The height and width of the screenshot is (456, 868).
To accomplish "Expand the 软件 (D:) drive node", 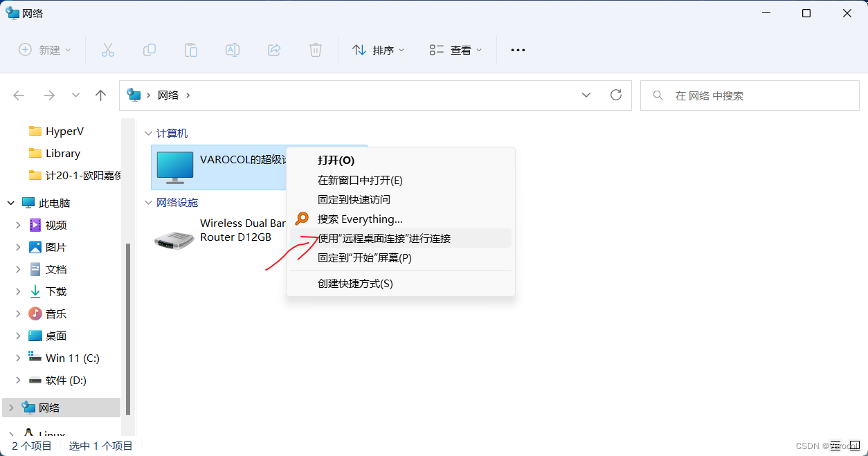I will pyautogui.click(x=19, y=380).
